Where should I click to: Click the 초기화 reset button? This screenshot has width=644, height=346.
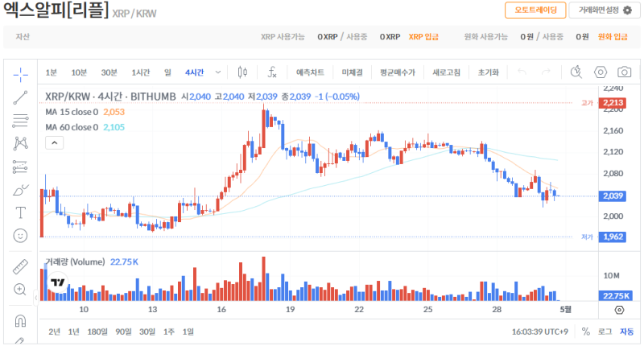coord(488,72)
